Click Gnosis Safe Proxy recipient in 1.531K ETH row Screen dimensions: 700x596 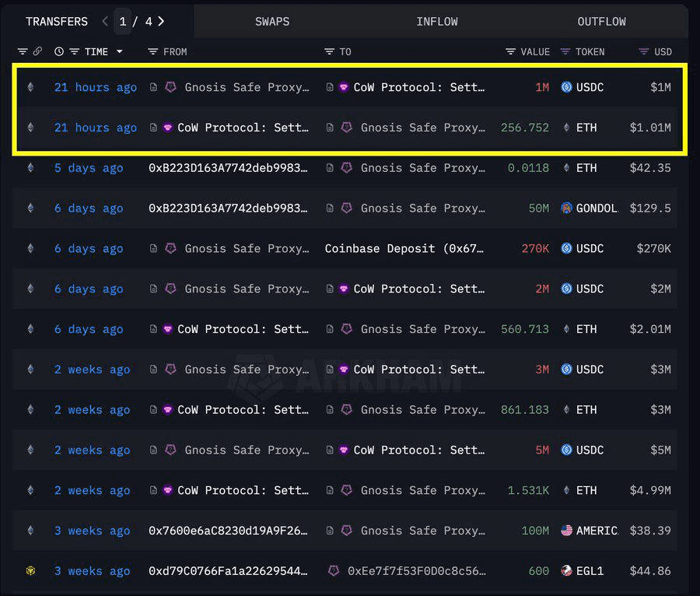[423, 491]
